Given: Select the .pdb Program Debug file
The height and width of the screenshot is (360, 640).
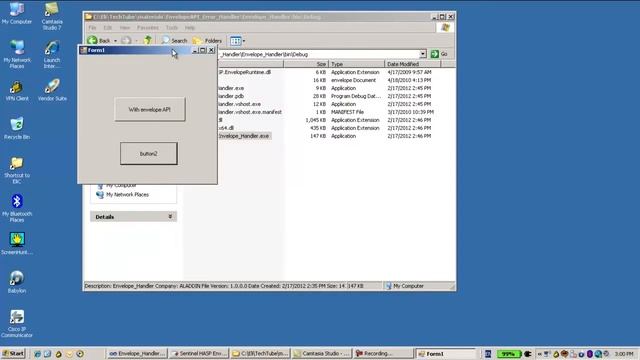Looking at the screenshot, I should click(231, 96).
